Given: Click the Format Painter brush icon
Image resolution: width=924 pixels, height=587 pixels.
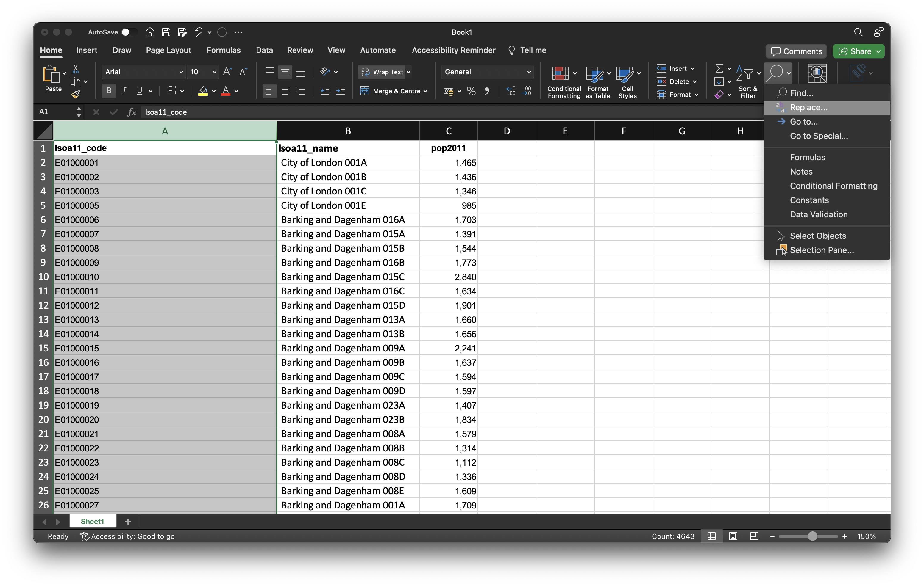Looking at the screenshot, I should [x=76, y=94].
